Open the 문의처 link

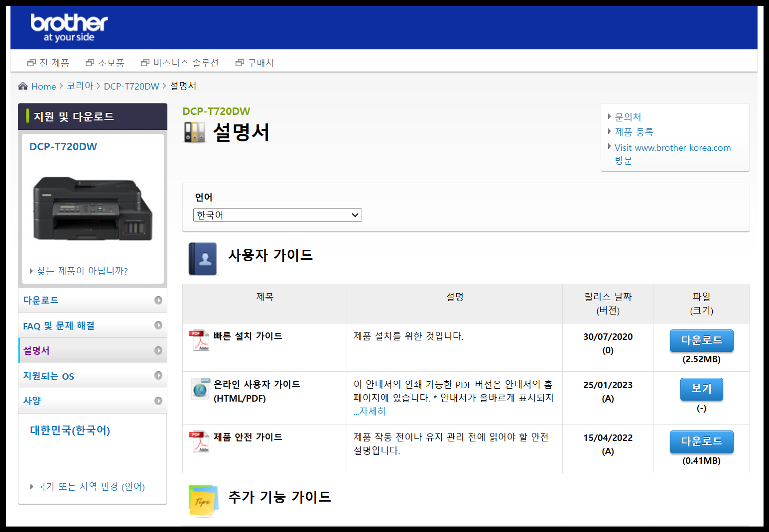628,117
